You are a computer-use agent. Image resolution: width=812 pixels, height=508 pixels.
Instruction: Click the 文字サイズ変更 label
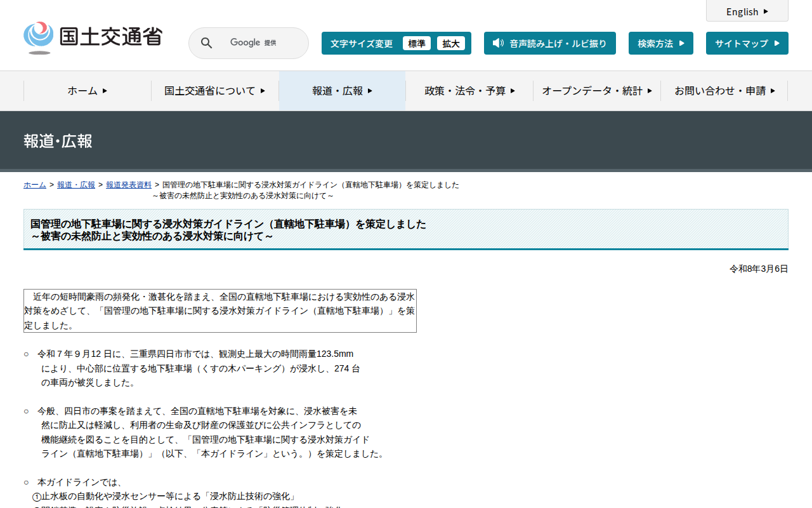point(362,43)
